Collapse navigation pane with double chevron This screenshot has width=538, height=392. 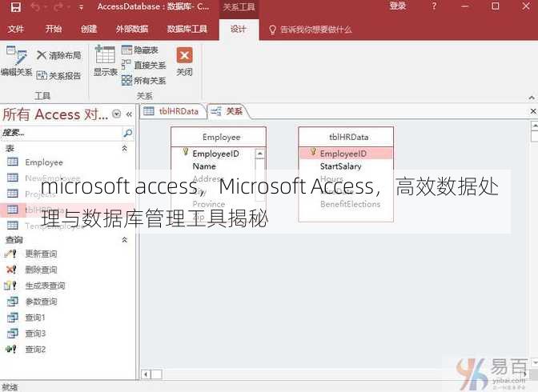click(x=129, y=114)
